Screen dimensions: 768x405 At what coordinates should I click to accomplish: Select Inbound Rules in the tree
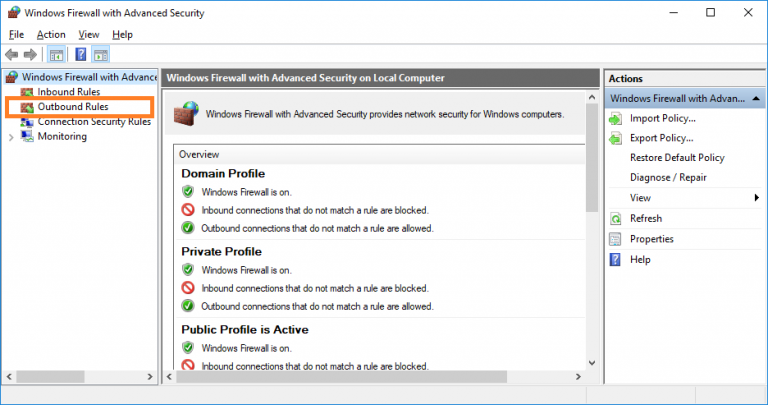coord(68,92)
